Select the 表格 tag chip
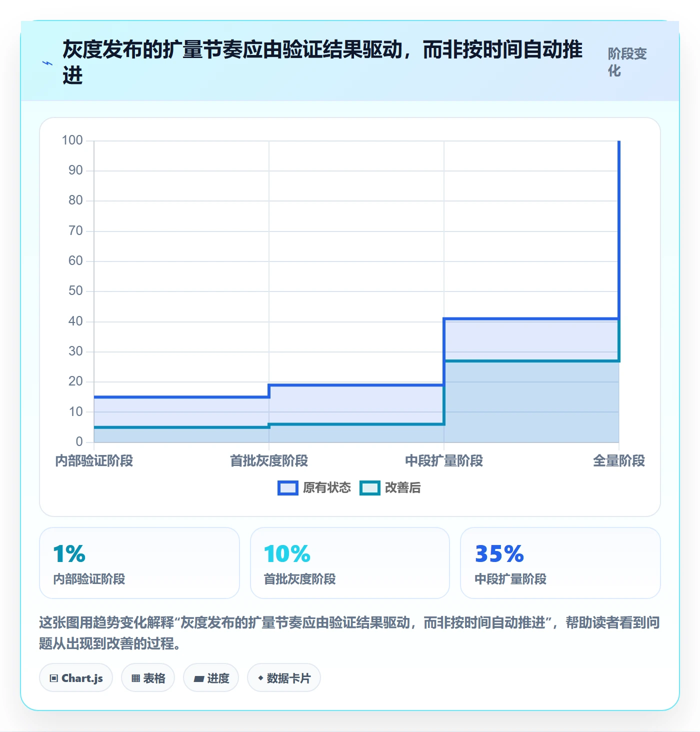Screen dimensions: 700x732 point(148,678)
